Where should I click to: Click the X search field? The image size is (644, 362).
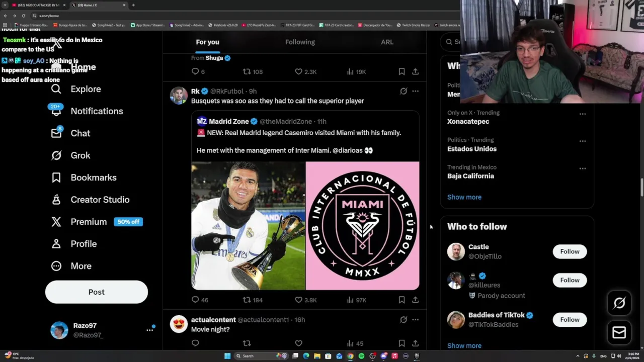pos(451,42)
